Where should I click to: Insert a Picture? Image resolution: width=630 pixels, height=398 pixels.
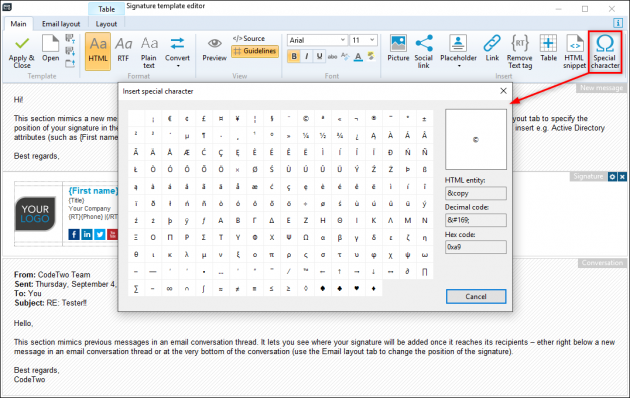398,48
